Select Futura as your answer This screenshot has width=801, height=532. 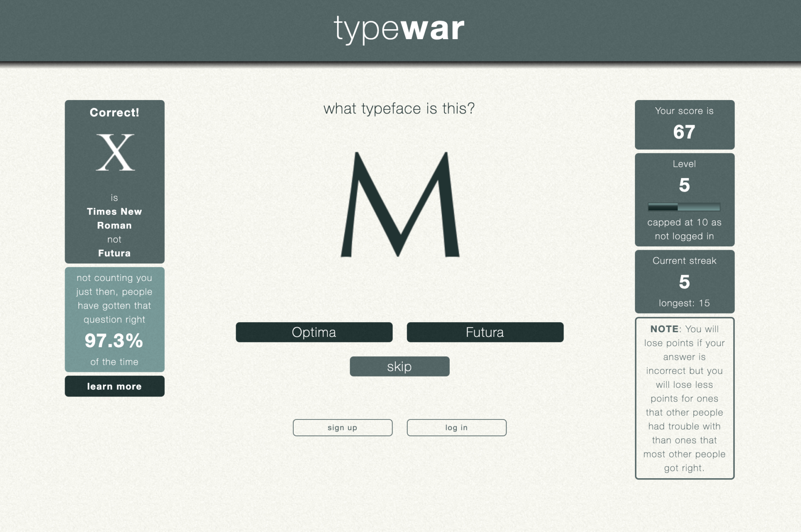coord(485,332)
